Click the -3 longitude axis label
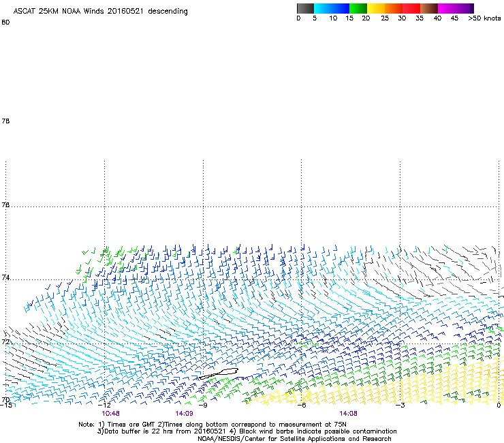The width and height of the screenshot is (504, 443). coord(400,406)
